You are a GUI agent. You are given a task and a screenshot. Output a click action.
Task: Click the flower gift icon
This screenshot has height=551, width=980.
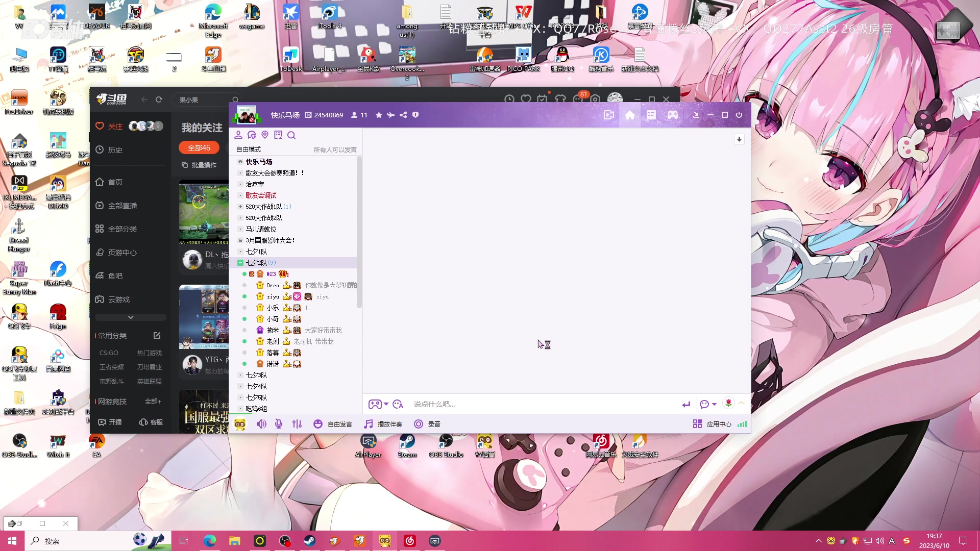[x=728, y=403]
